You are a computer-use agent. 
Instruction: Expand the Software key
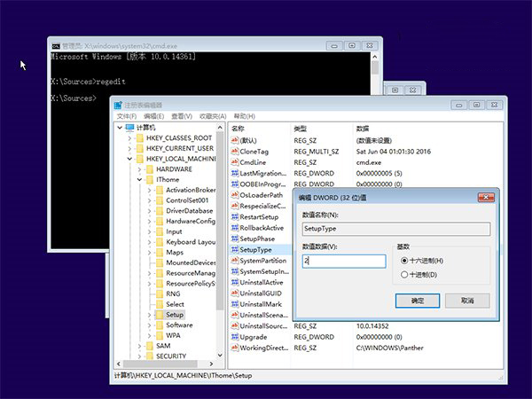coord(149,325)
